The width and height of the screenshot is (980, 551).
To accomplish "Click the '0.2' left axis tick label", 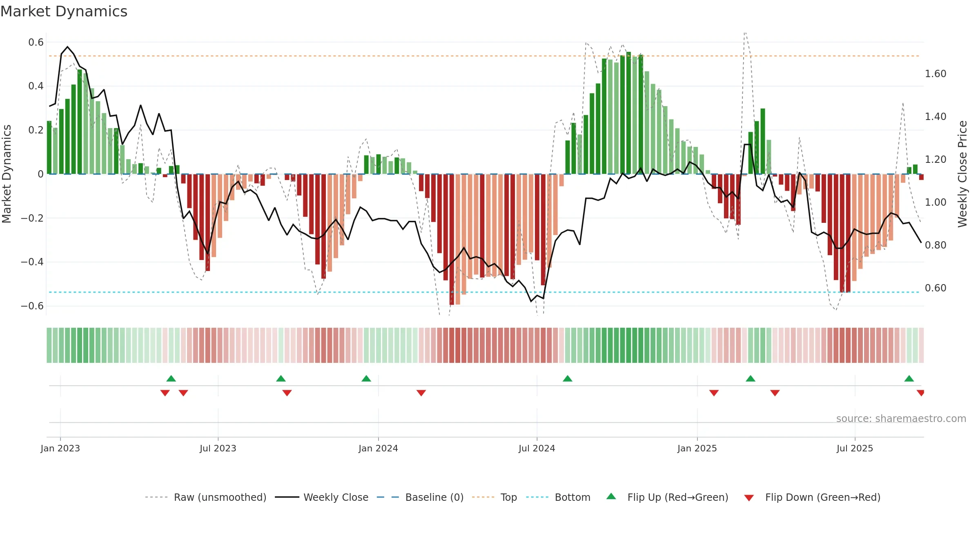I will coord(36,130).
